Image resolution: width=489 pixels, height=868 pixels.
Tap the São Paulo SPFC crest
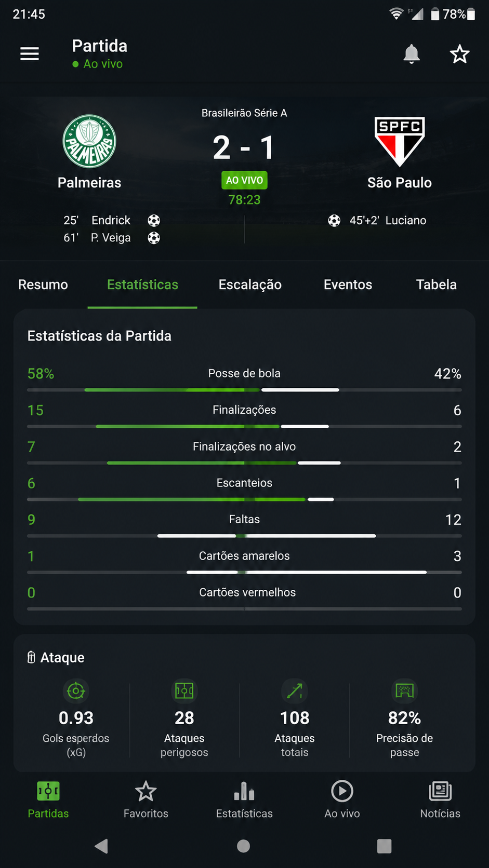click(x=400, y=142)
